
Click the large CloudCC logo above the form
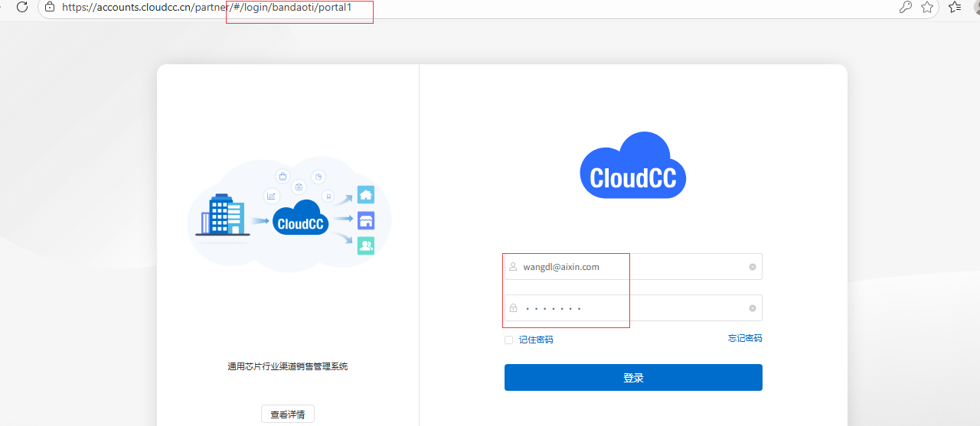[x=633, y=167]
